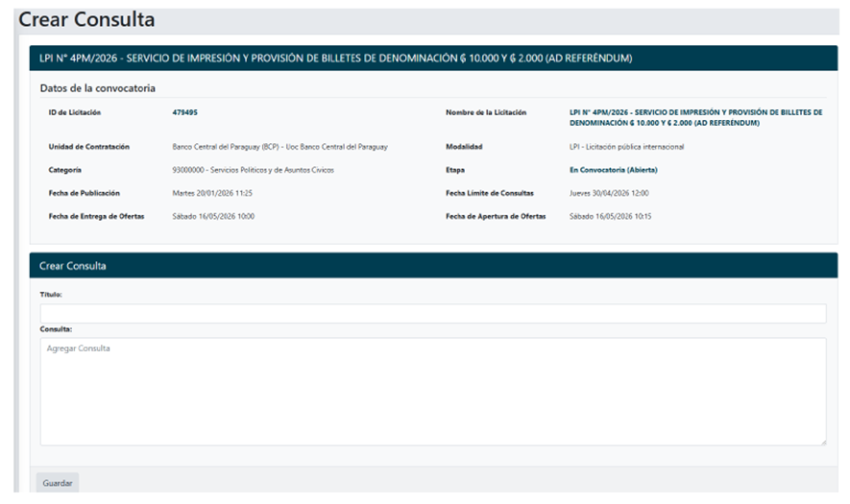Viewport: 850px width, 504px height.
Task: Click the category 93000000 Servicios Políticos value
Action: point(253,170)
